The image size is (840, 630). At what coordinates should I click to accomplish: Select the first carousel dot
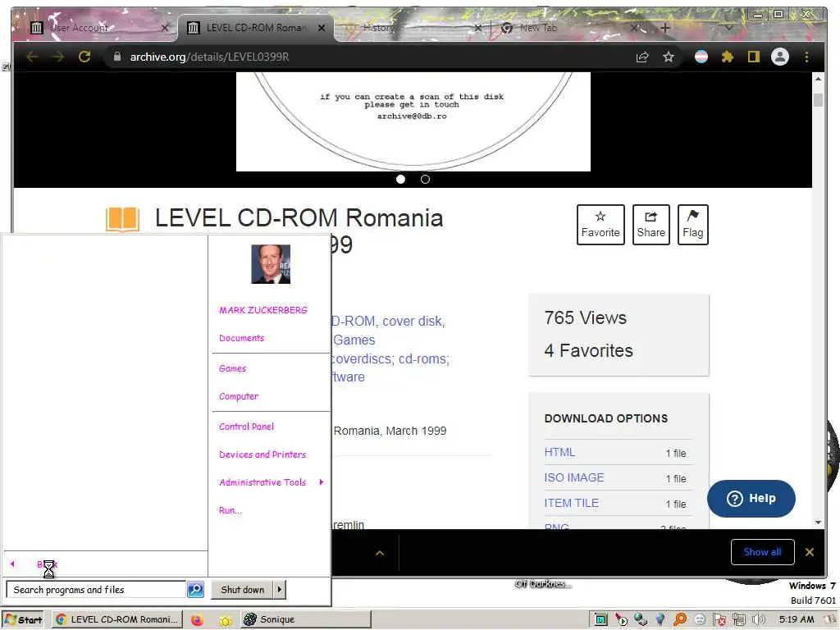click(x=400, y=180)
